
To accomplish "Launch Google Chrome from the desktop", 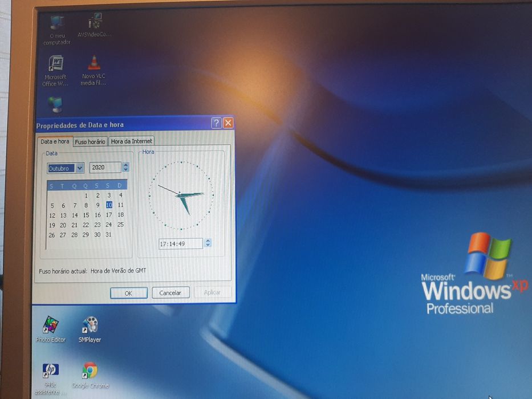I will tap(90, 375).
